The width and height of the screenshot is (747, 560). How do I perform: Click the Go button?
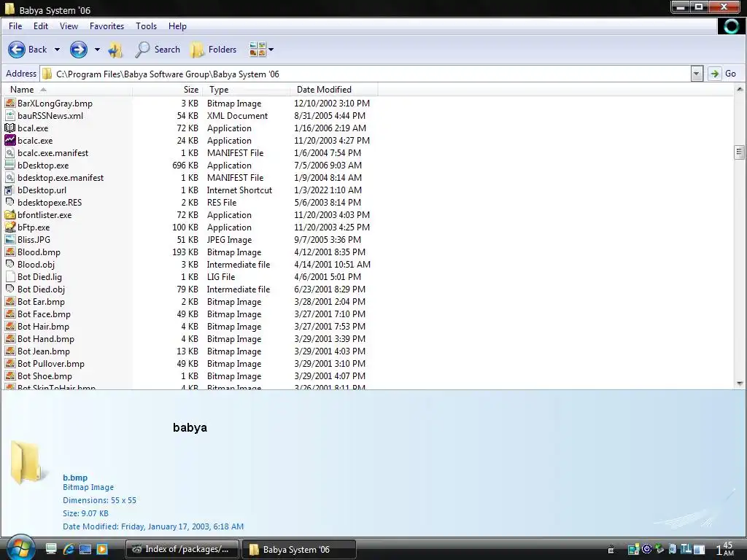pos(723,74)
